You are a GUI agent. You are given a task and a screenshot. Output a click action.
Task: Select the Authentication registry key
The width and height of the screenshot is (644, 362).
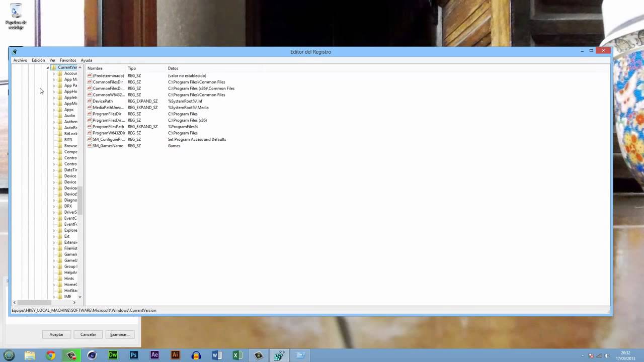tap(71, 122)
